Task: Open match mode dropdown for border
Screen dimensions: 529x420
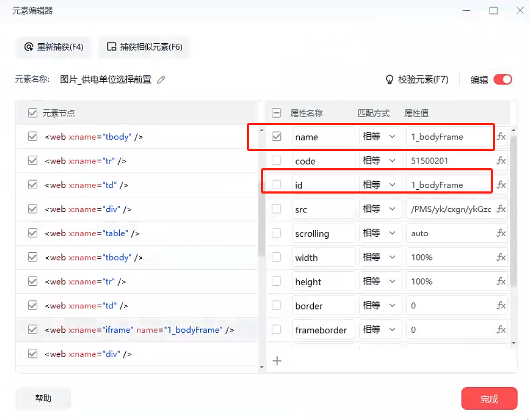Action: click(x=380, y=306)
